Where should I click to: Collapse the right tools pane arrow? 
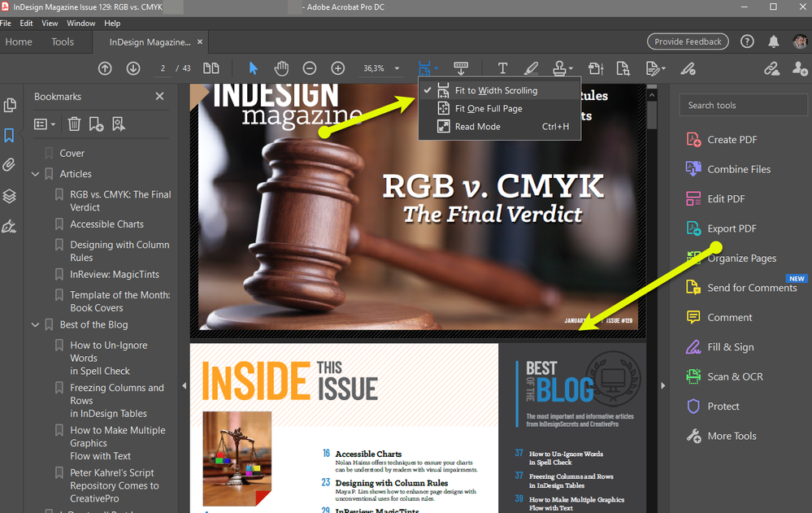[663, 385]
